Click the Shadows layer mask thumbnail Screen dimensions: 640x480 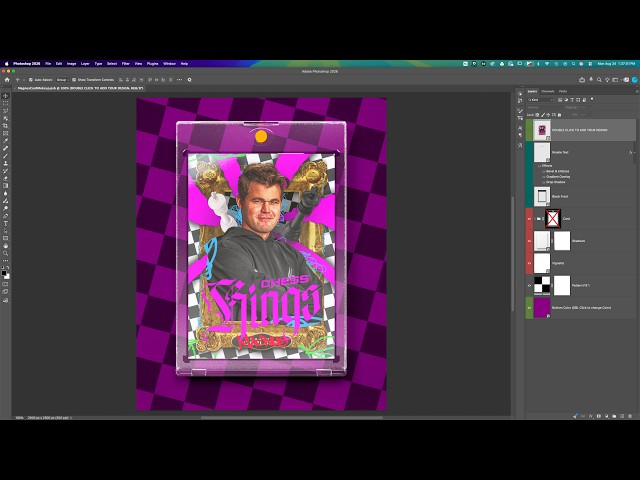pos(562,241)
